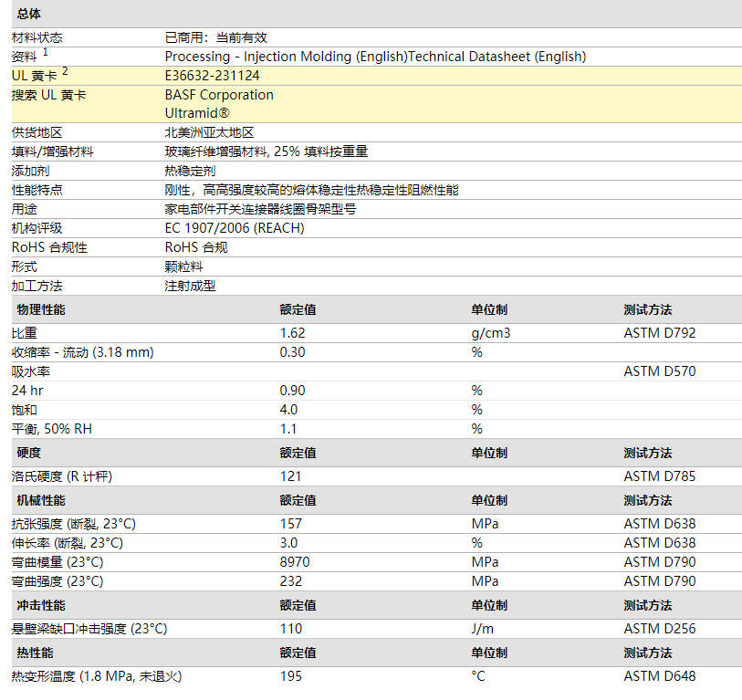Image resolution: width=742 pixels, height=700 pixels.
Task: Click the Ultramid® brand link
Action: (197, 113)
